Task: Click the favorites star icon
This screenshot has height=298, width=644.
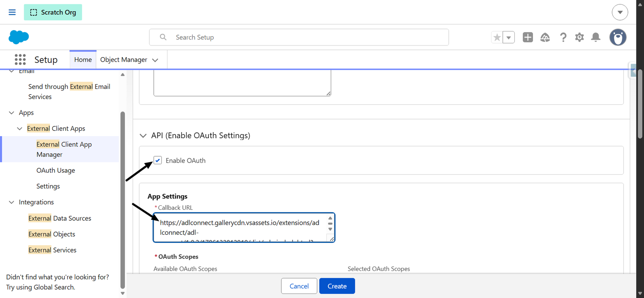Action: 497,37
